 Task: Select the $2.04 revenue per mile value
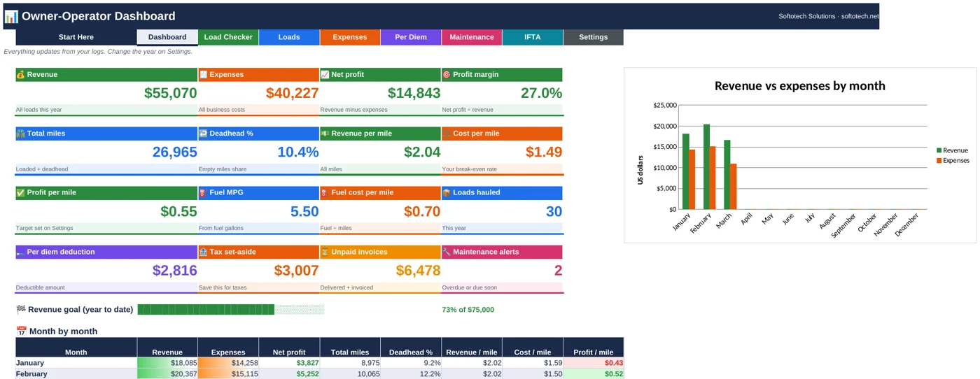(x=422, y=152)
